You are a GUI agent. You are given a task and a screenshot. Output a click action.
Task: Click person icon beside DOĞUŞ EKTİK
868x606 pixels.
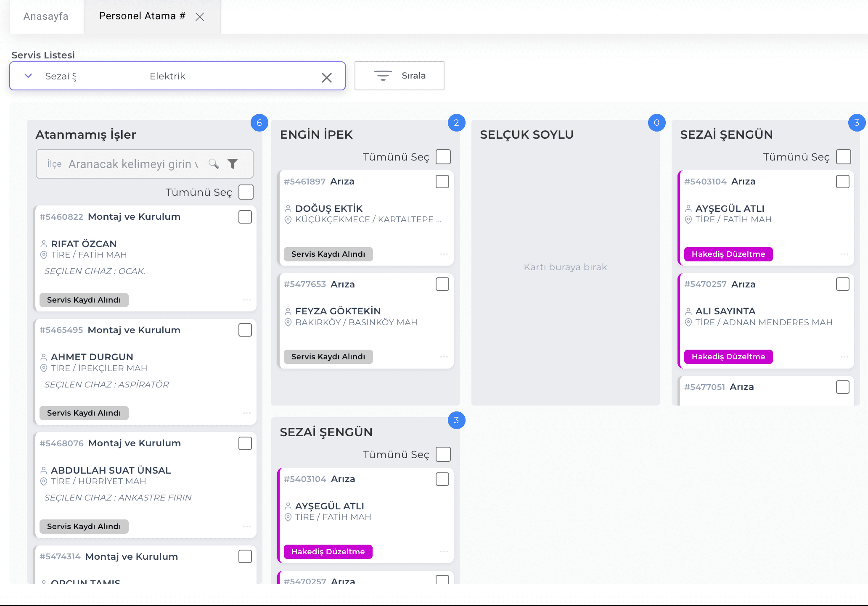(288, 208)
